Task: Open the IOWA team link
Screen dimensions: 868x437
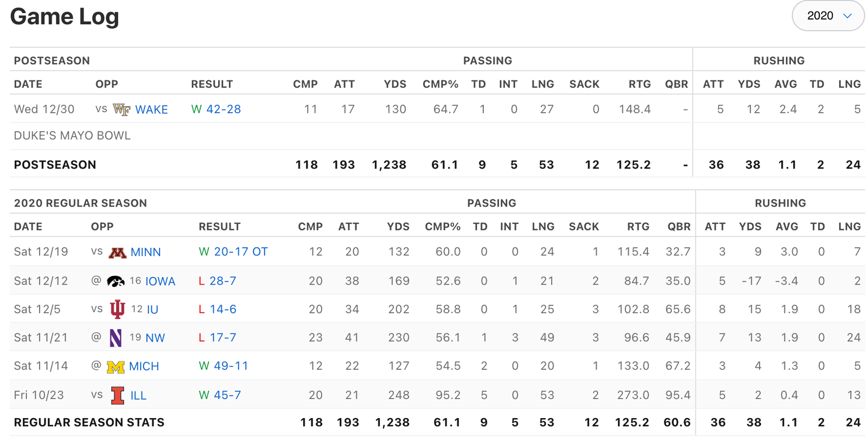Action: click(160, 281)
